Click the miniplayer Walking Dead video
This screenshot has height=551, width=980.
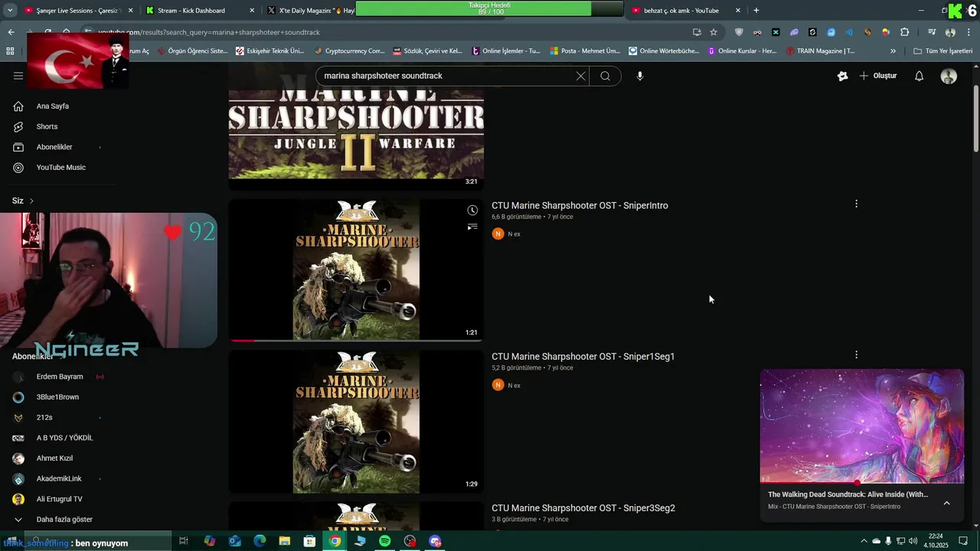[x=861, y=426]
